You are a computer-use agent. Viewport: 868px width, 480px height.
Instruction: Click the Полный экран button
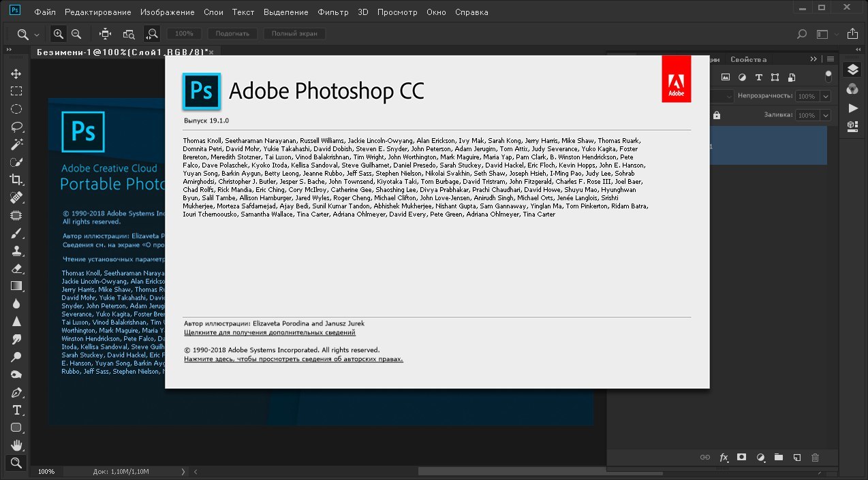pos(294,33)
